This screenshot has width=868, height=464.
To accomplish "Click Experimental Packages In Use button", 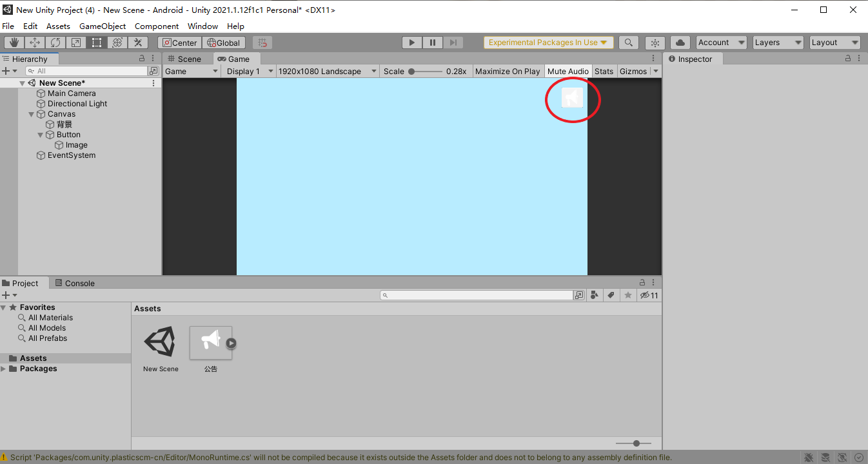I will point(548,43).
